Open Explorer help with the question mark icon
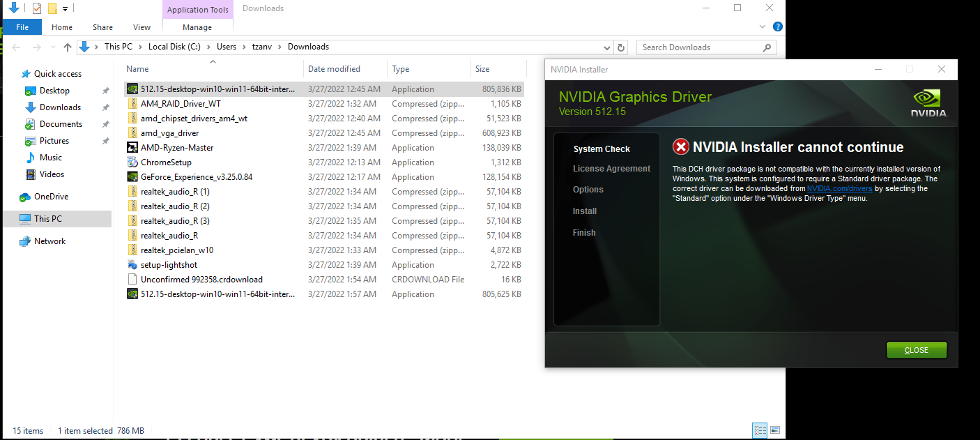Screen dimensions: 980x440 point(777,26)
